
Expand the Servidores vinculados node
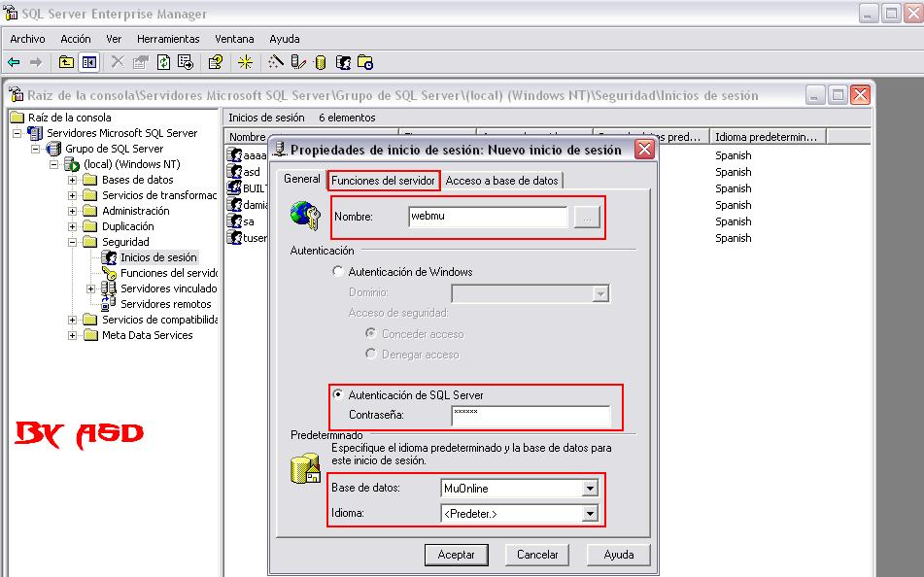[90, 288]
